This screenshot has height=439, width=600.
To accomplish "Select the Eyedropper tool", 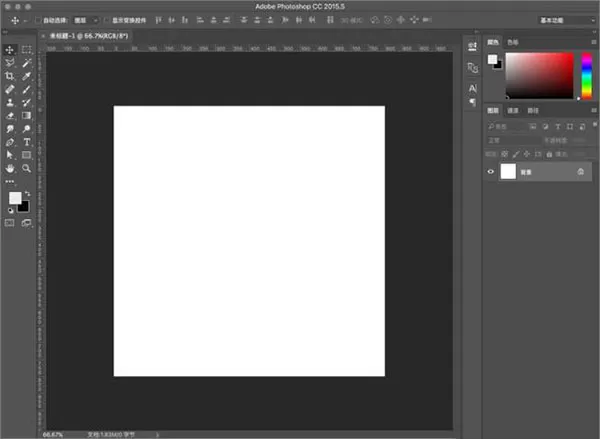I will pos(26,76).
